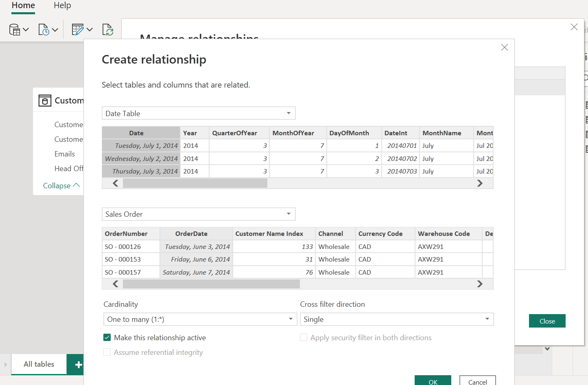This screenshot has height=385, width=588.
Task: Uncheck Make this relationship active
Action: click(107, 337)
